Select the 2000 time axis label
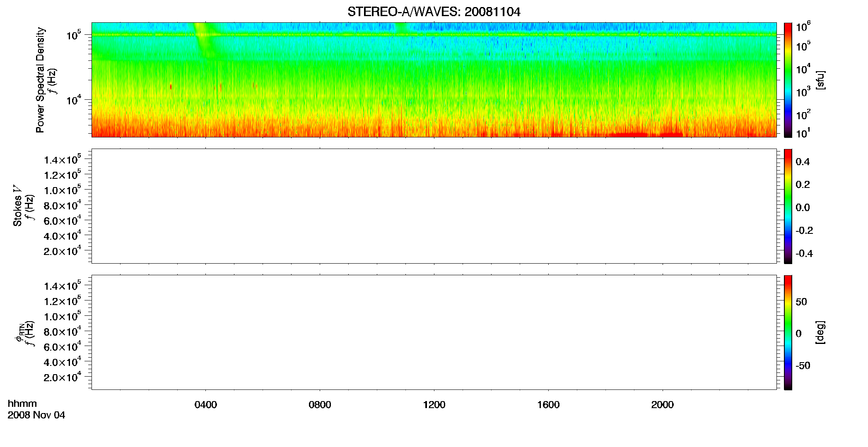The width and height of the screenshot is (868, 447). coord(663,405)
